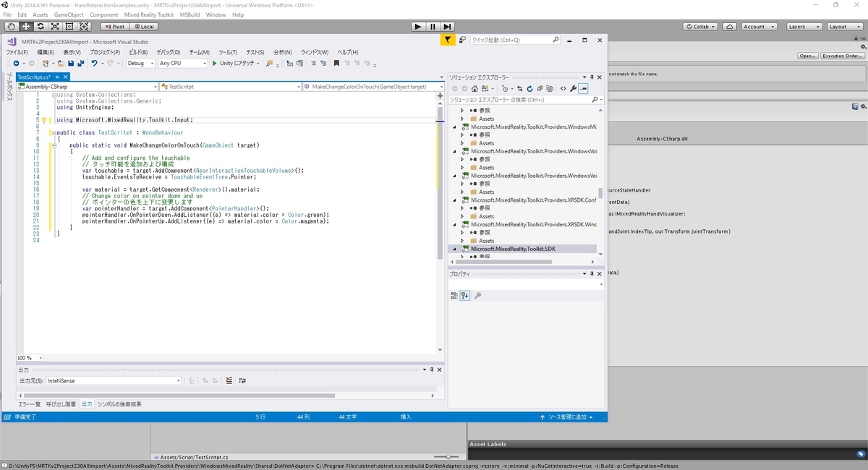This screenshot has width=868, height=470.
Task: Click Alphabetical sort icon in Properties panel
Action: point(464,295)
